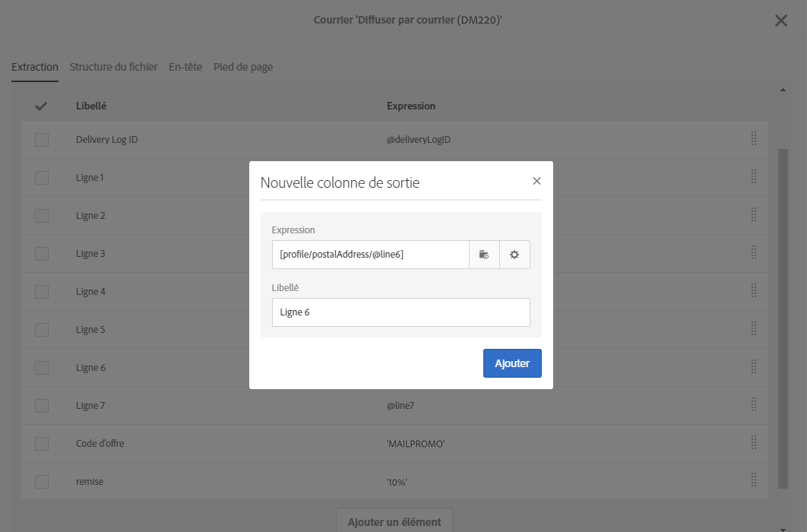Select the Ligne 3 label
Screen dimensions: 807x532
pyautogui.click(x=90, y=254)
